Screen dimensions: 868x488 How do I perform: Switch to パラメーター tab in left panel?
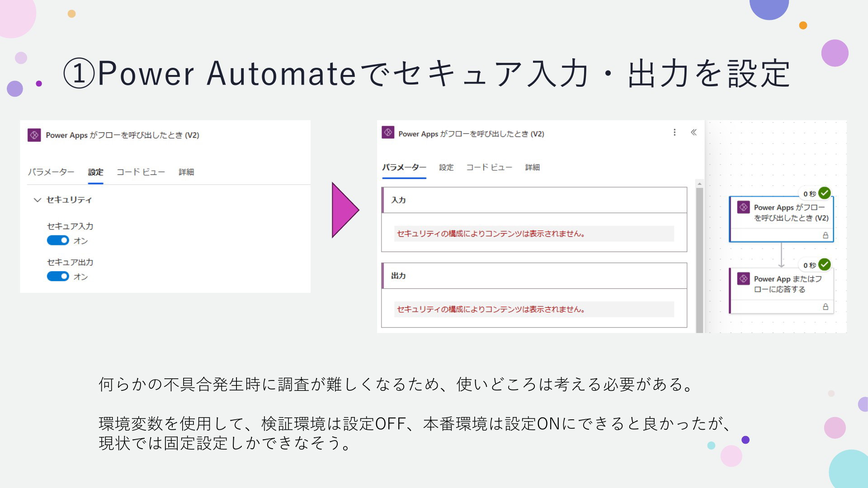(51, 172)
